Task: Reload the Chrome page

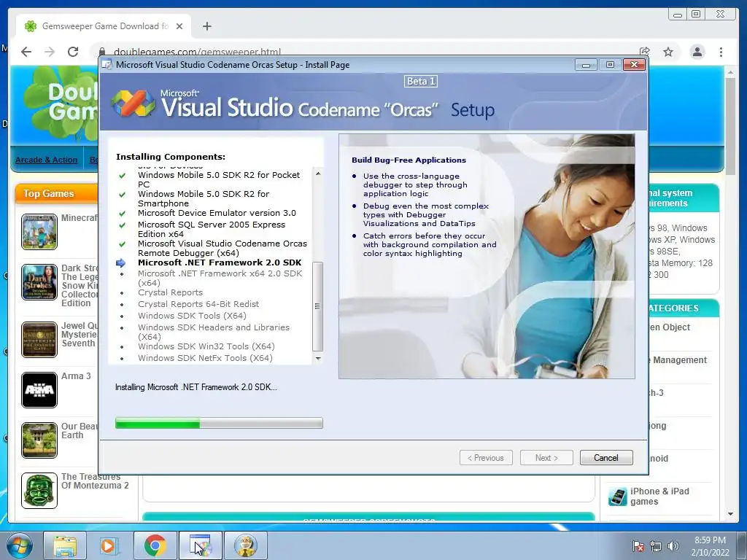Action: (x=73, y=52)
